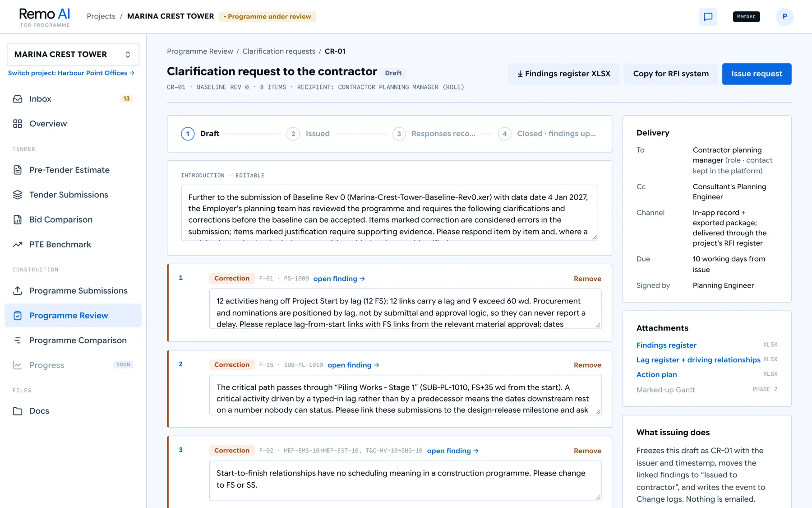
Task: Click the Programme Submissions upload icon
Action: coord(18,291)
